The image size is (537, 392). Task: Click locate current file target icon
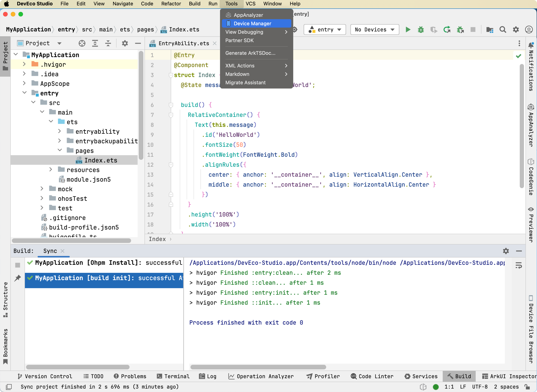tap(82, 43)
